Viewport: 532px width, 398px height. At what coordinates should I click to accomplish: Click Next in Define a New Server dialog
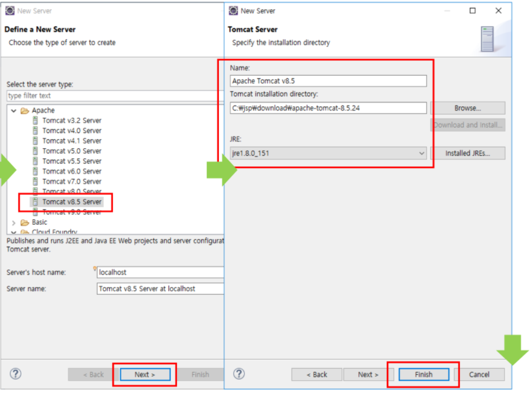pyautogui.click(x=145, y=375)
